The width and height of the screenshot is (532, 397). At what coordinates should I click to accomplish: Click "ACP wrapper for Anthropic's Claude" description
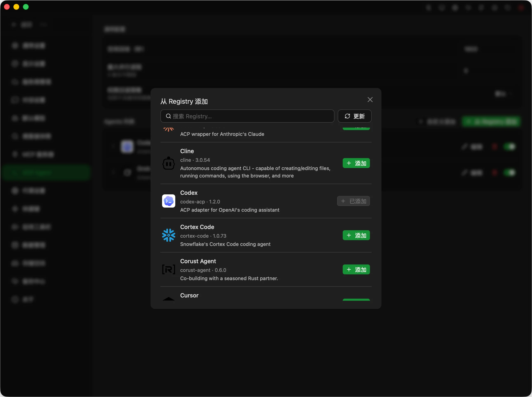222,134
